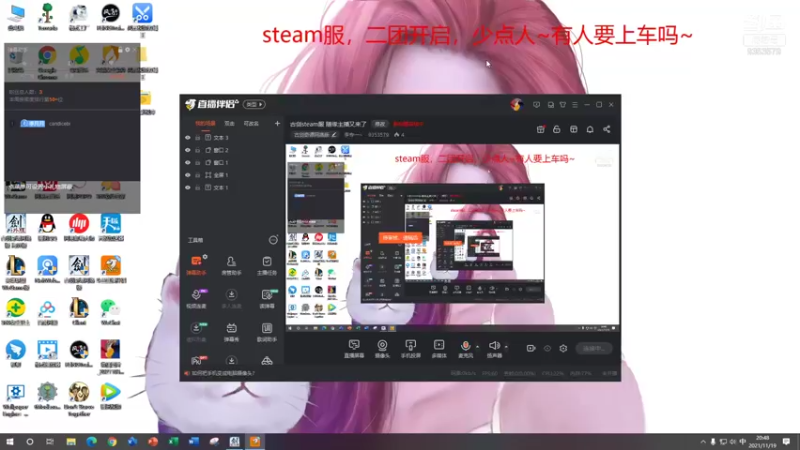The image size is (800, 450).
Task: Mute the speaker
Action: click(494, 349)
